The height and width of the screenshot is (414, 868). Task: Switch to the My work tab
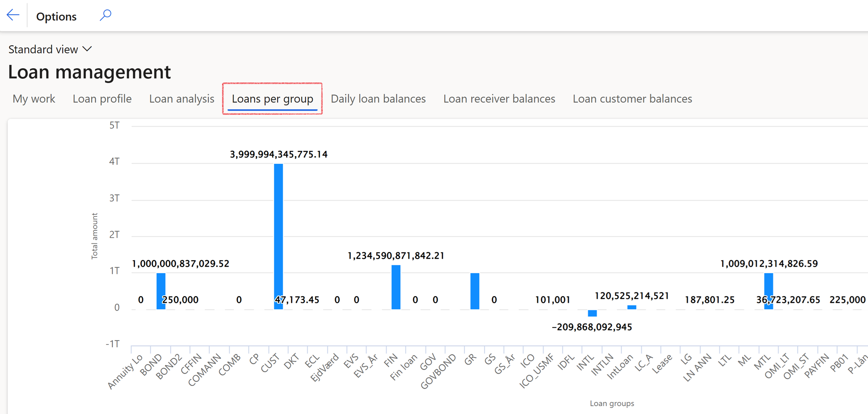pos(34,98)
